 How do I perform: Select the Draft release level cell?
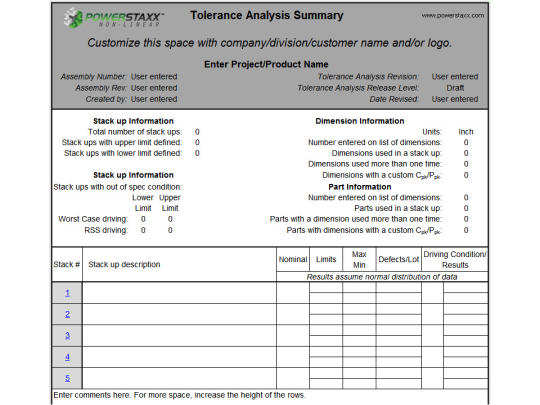click(455, 88)
